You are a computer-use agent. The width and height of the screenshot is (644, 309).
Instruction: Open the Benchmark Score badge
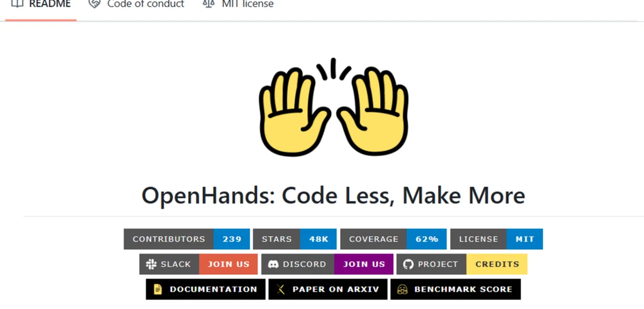pos(455,289)
